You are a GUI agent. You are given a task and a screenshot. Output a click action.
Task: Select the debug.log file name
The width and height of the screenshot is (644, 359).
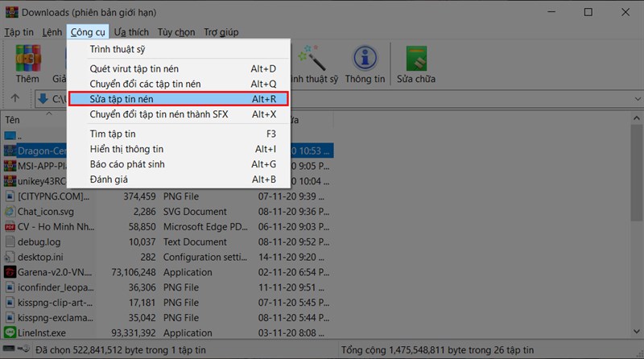coord(39,242)
